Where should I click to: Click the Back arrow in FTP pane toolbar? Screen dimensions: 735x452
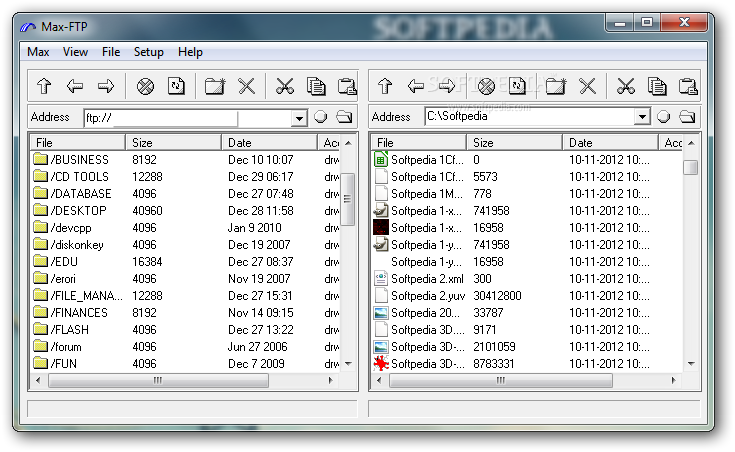click(75, 86)
